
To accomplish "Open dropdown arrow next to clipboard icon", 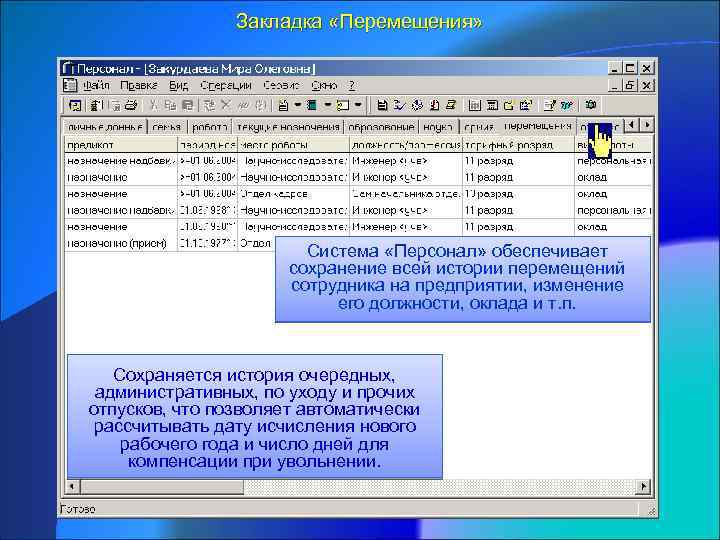I will coord(298,105).
